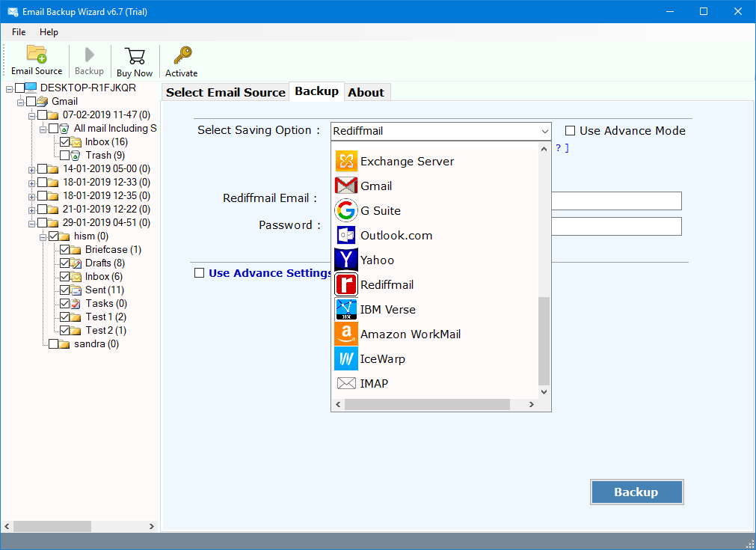Screen dimensions: 756x550
Task: Choose Exchange Server text entry
Action: point(407,161)
